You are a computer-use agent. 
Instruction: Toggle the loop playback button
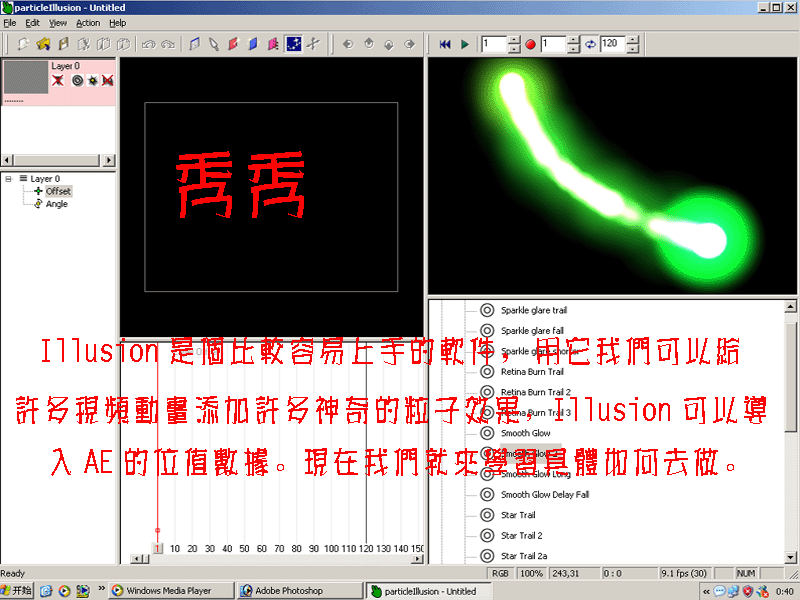590,44
